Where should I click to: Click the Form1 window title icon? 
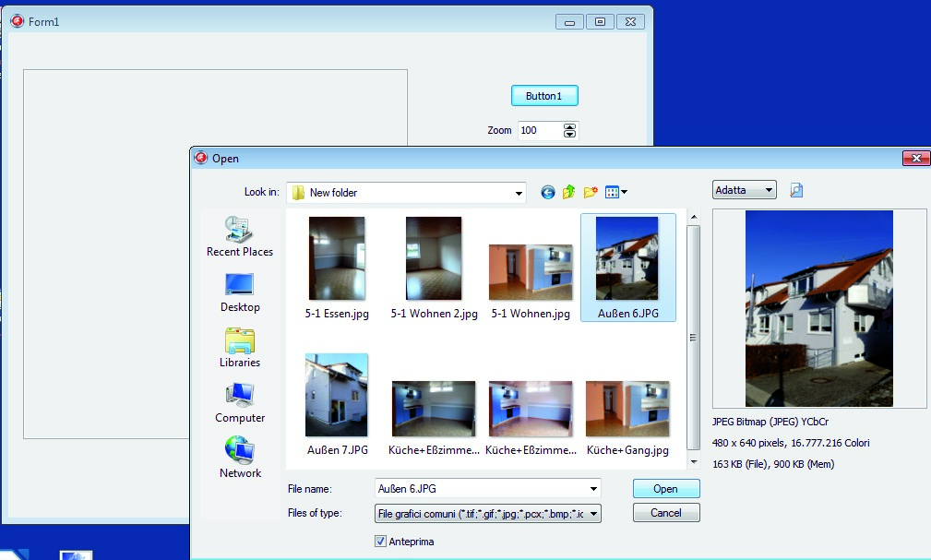18,21
